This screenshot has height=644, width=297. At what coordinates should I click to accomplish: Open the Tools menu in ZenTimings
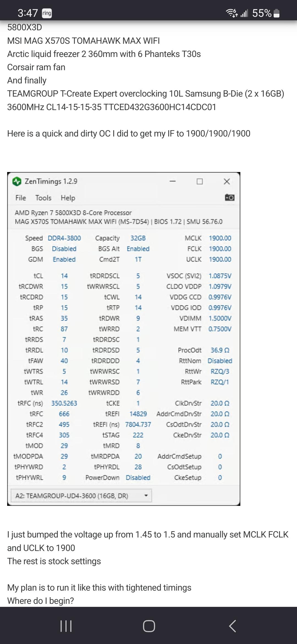point(43,198)
